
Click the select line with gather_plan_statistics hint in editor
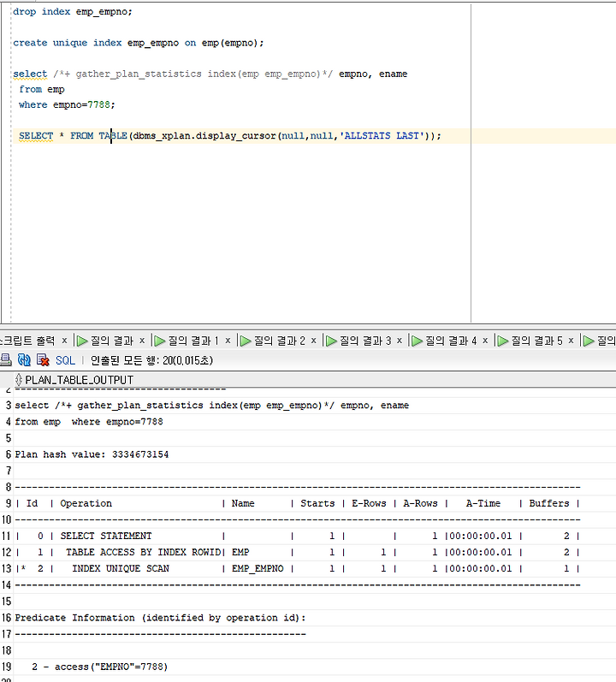[x=210, y=74]
